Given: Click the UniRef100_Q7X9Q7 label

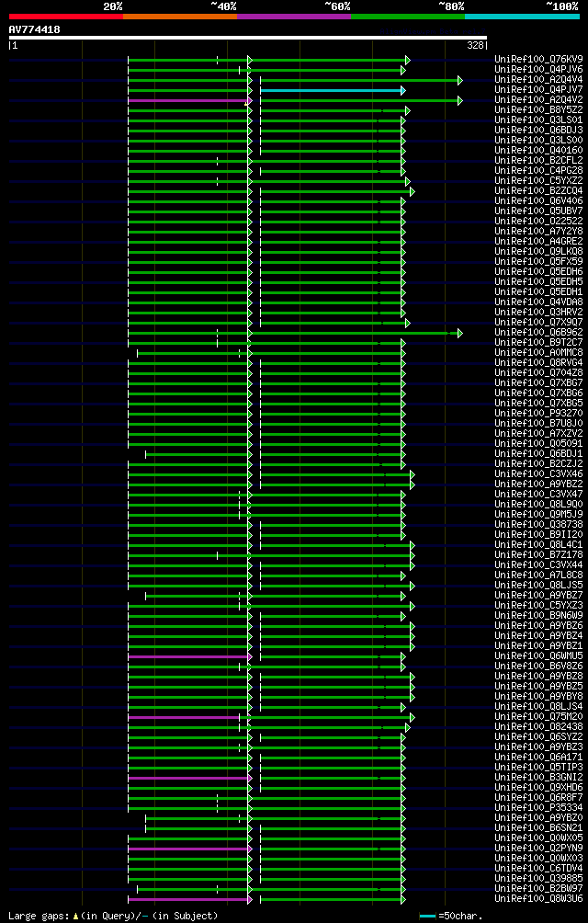Looking at the screenshot, I should tap(538, 323).
